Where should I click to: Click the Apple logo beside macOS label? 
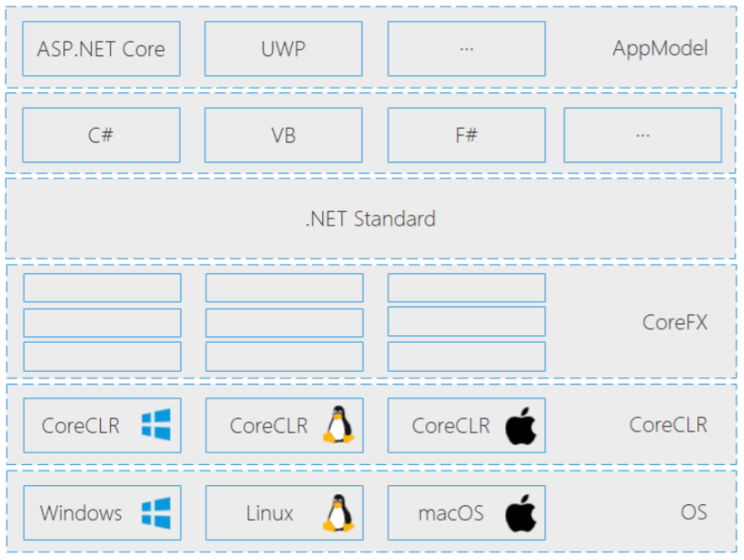tap(521, 513)
